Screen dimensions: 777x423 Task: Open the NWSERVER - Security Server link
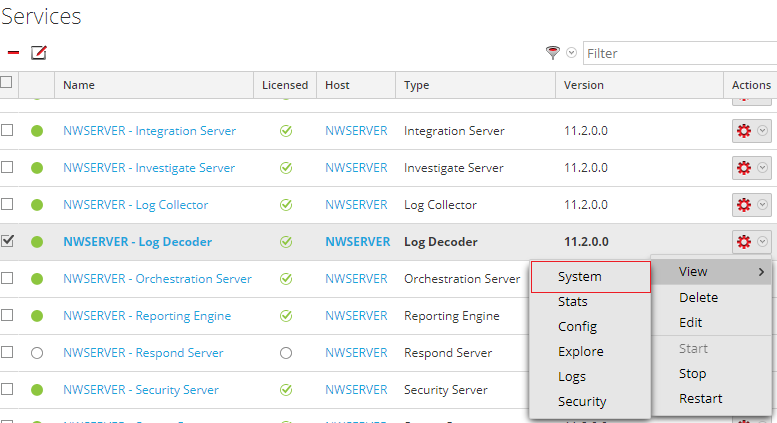pyautogui.click(x=140, y=390)
